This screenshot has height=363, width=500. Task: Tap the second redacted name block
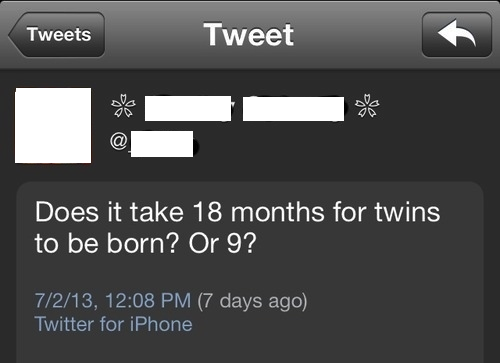[x=293, y=109]
